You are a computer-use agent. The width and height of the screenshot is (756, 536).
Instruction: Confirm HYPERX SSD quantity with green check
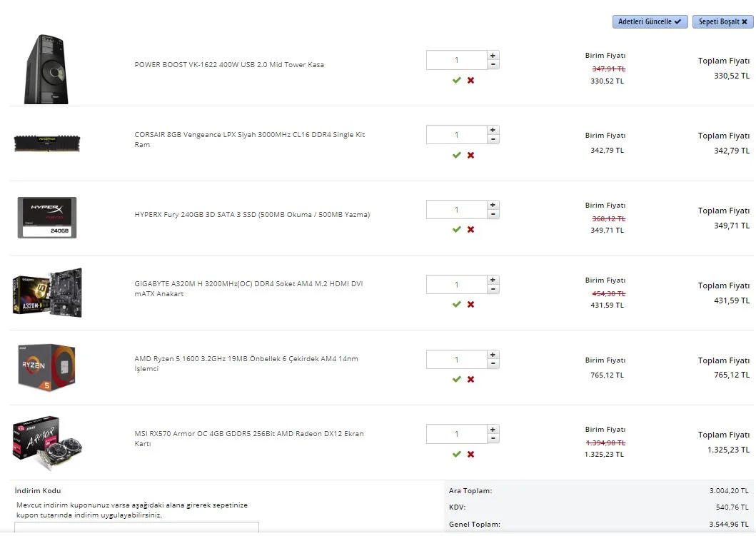(456, 230)
